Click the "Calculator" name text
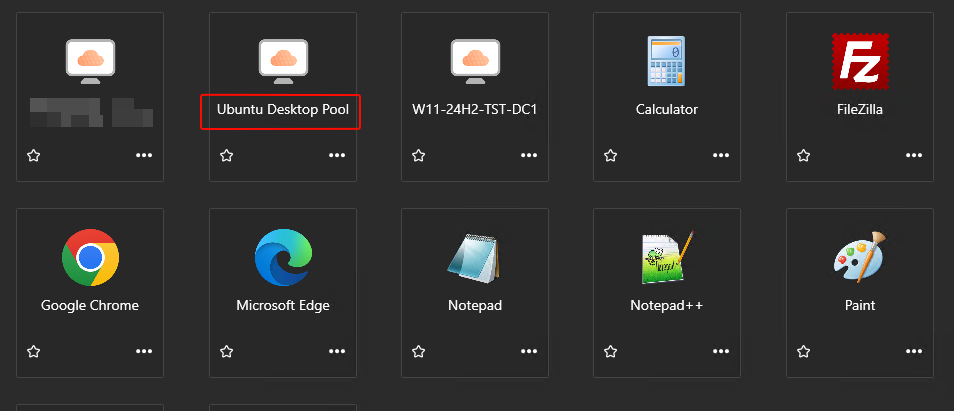 point(667,110)
